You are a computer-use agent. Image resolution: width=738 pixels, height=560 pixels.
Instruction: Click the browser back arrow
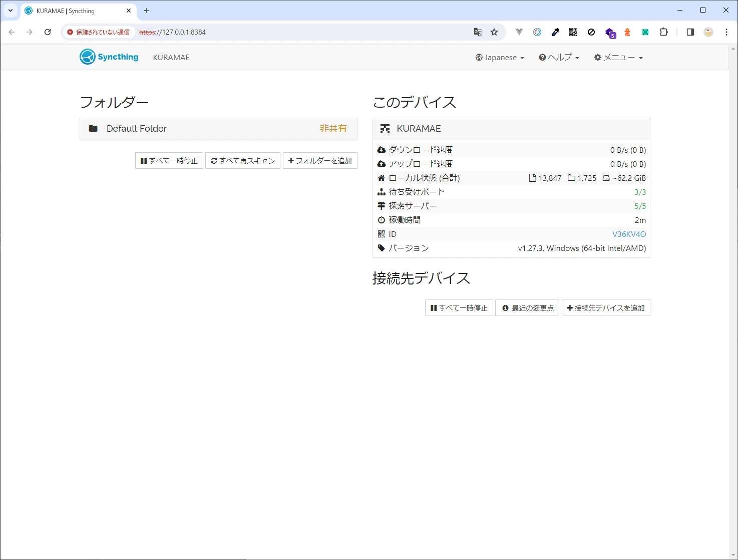(x=12, y=32)
